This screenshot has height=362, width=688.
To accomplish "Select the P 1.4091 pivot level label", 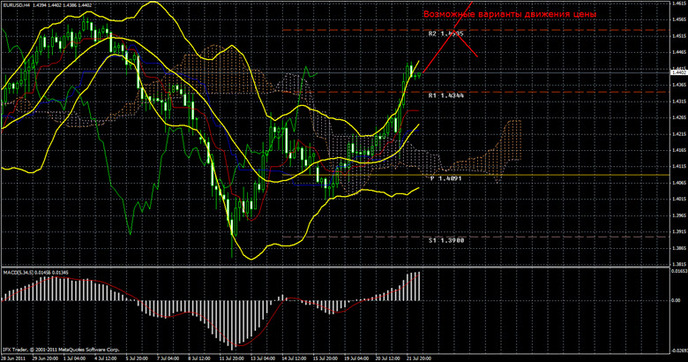I will click(445, 179).
